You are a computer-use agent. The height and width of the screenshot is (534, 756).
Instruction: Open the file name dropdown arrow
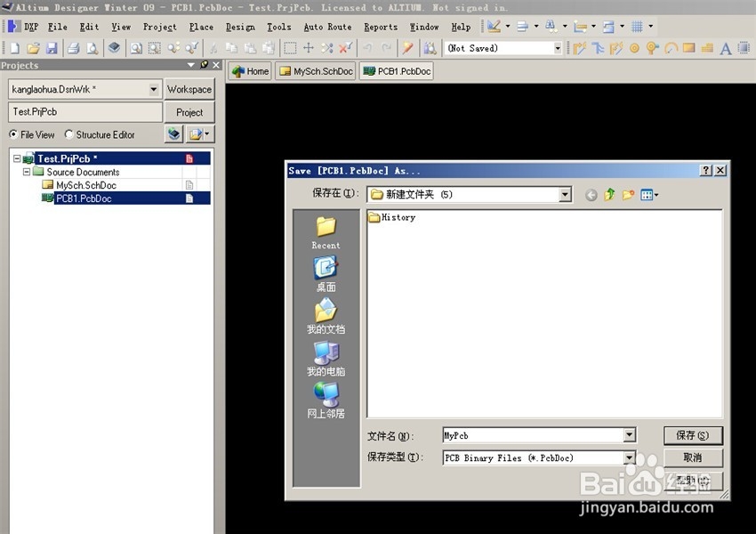tap(629, 435)
